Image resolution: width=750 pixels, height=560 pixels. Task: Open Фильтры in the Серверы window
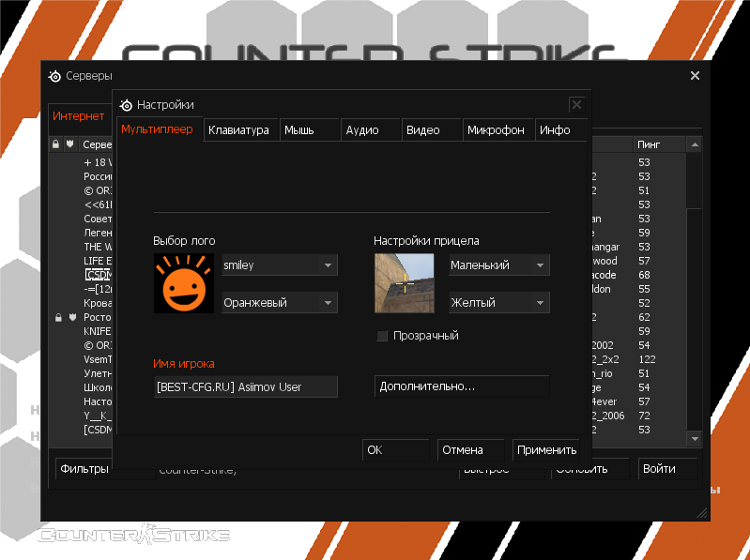(x=84, y=469)
